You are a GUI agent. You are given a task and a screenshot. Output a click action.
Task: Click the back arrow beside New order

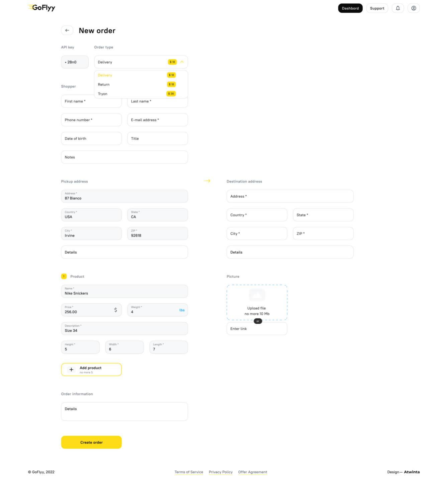click(x=67, y=30)
